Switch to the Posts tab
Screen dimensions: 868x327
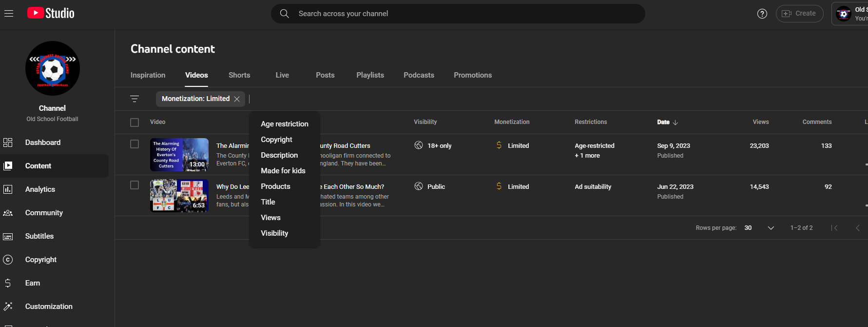tap(325, 75)
